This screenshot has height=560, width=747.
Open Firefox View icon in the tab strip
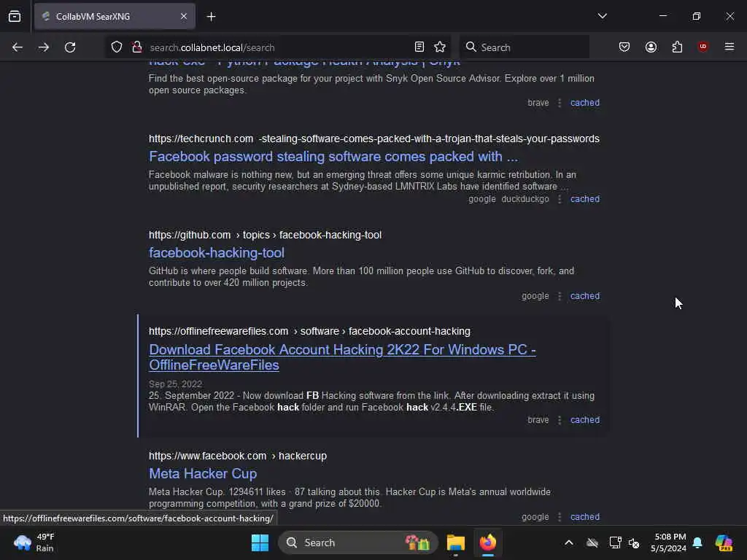click(15, 16)
